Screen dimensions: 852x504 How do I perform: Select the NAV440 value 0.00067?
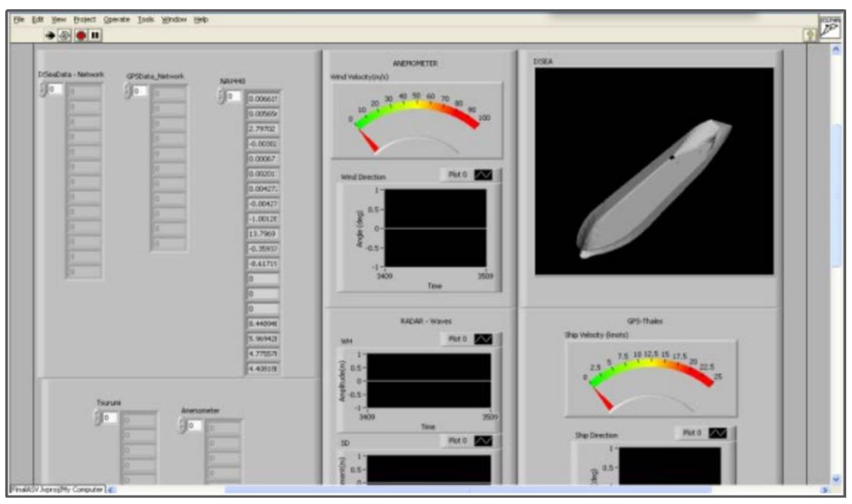tap(263, 159)
